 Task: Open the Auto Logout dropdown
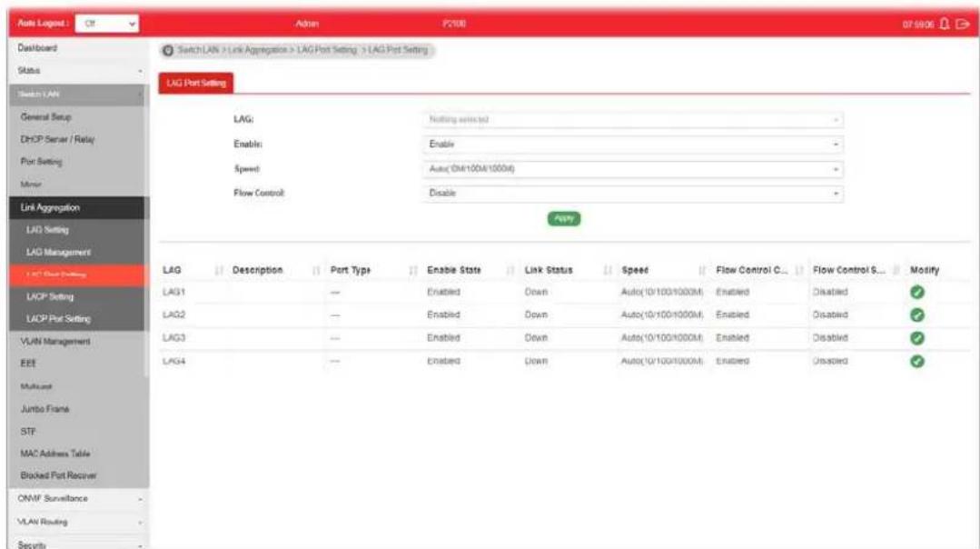tap(107, 24)
